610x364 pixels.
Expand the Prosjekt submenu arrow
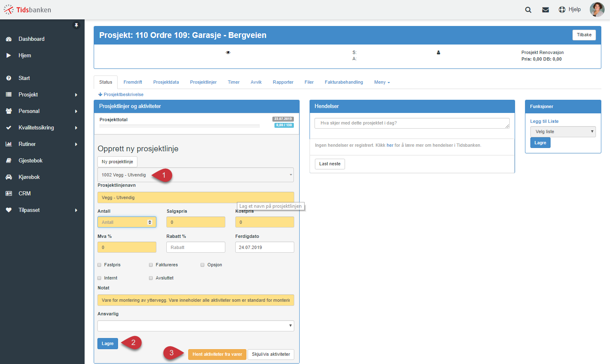76,95
